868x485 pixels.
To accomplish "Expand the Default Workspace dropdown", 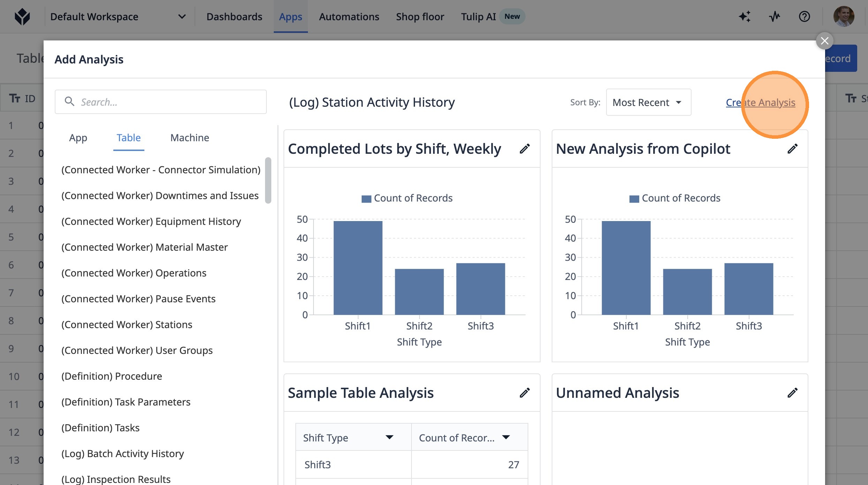I will (x=182, y=16).
